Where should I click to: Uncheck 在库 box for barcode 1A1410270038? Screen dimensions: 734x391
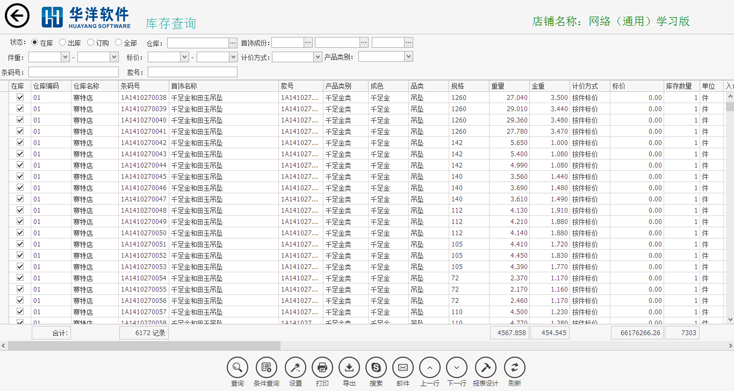pyautogui.click(x=20, y=97)
